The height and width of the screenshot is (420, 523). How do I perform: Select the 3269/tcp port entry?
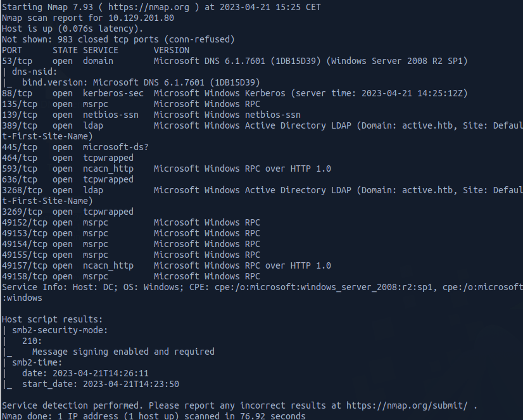point(22,212)
